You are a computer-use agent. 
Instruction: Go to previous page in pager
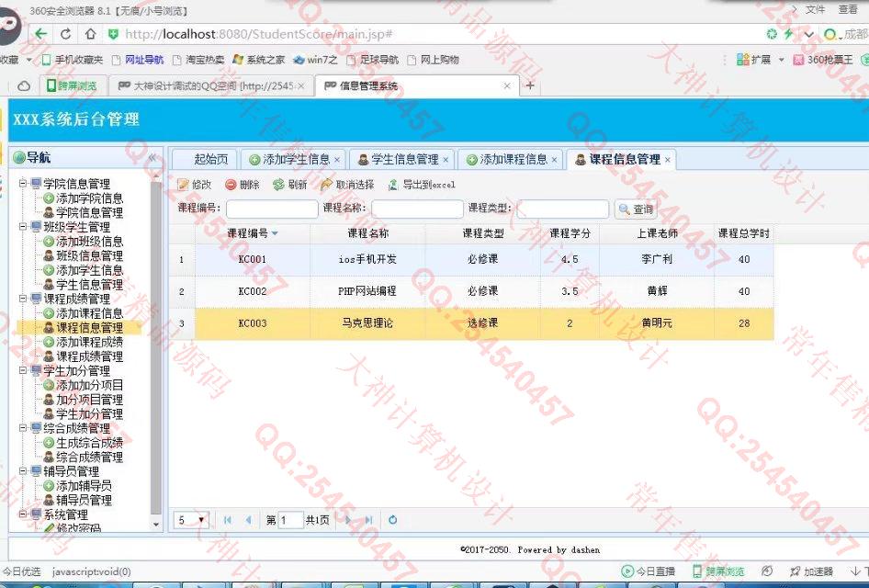tap(248, 520)
